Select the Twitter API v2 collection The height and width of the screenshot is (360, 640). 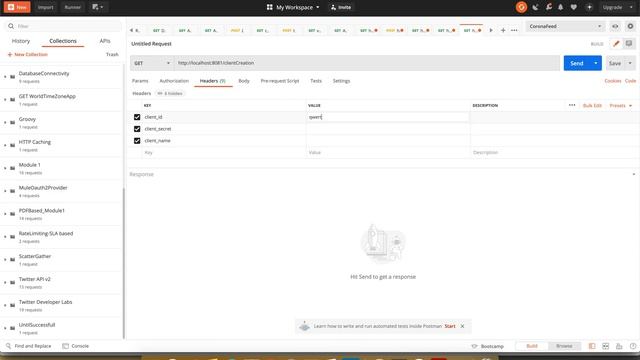coord(61,282)
